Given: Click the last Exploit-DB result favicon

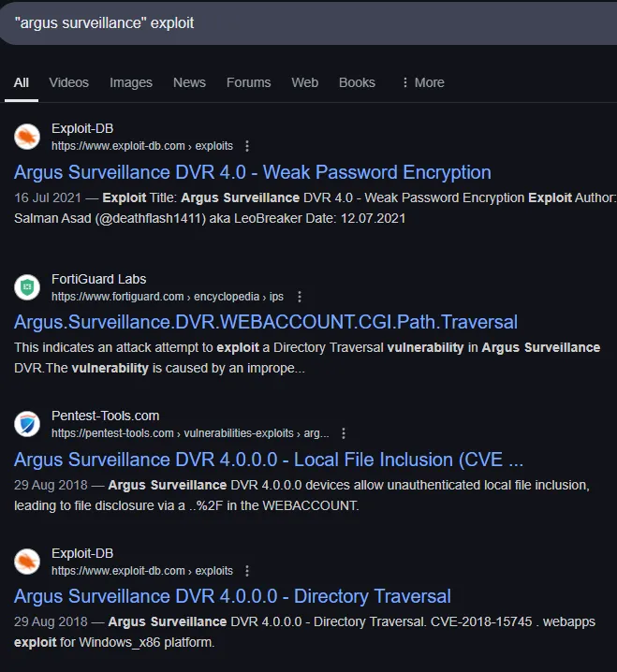Looking at the screenshot, I should (x=27, y=562).
